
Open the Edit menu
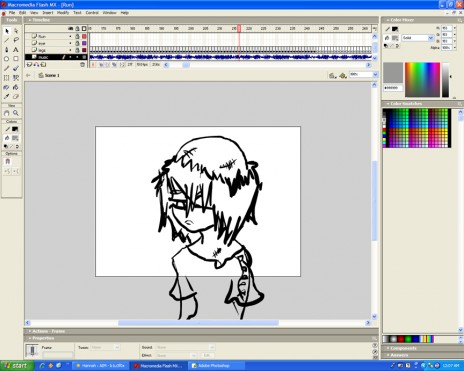tap(22, 13)
